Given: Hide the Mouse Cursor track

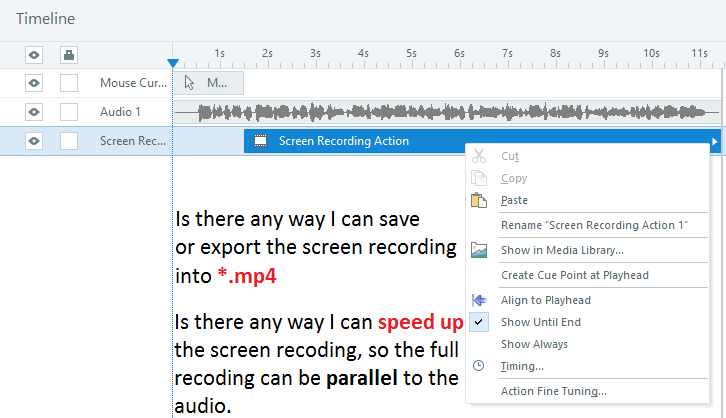Looking at the screenshot, I should 33,83.
